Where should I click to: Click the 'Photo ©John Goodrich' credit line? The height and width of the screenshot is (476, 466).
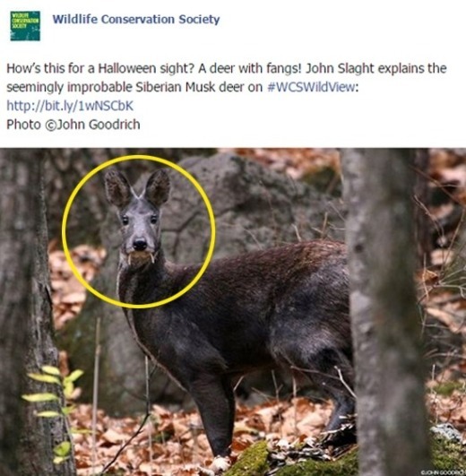[73, 125]
